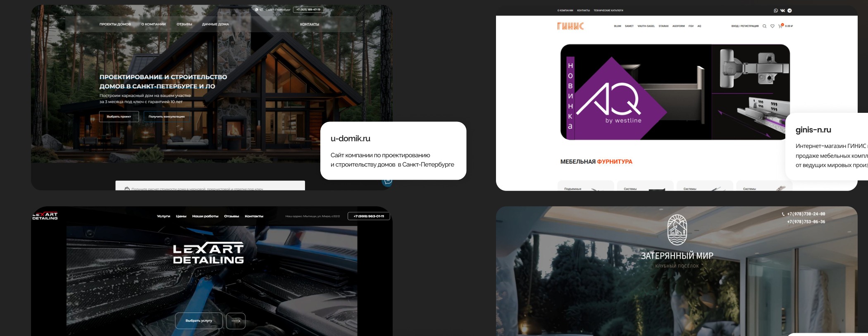Open the shopping cart icon on ГИНИС site
Viewport: 868px width, 336px height.
coord(780,26)
